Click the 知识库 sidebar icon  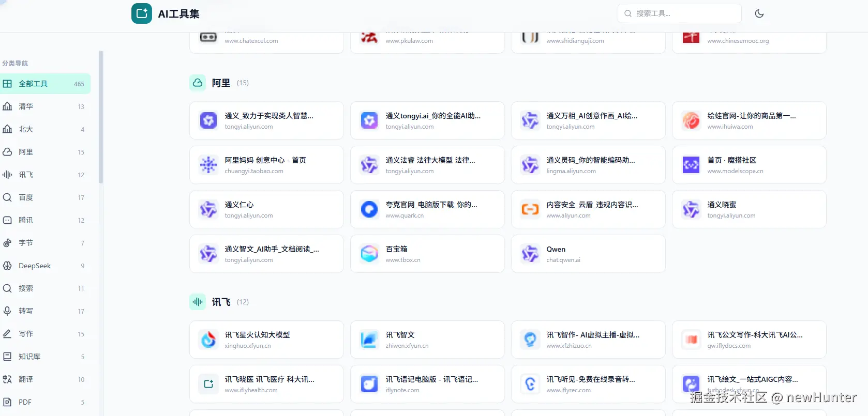(x=7, y=357)
